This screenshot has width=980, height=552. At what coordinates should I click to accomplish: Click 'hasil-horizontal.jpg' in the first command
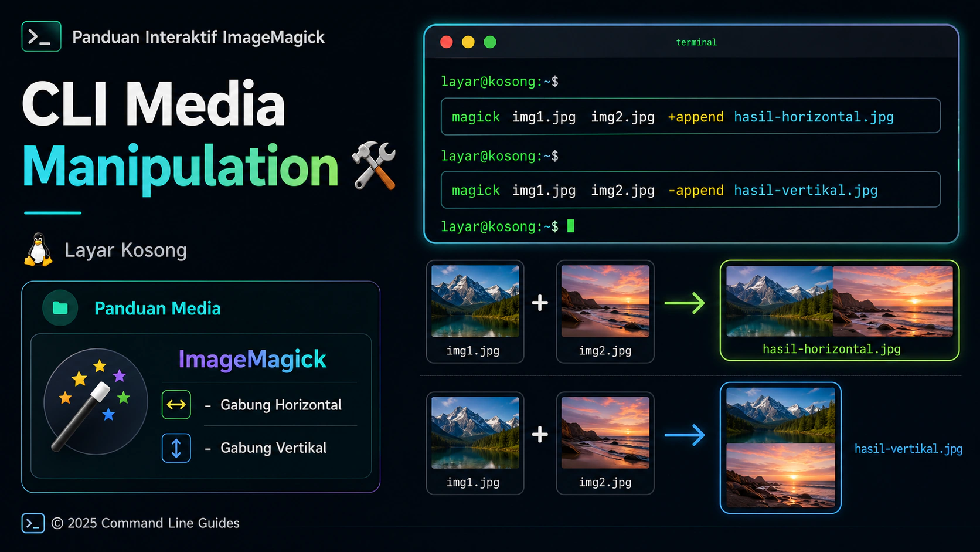(814, 117)
